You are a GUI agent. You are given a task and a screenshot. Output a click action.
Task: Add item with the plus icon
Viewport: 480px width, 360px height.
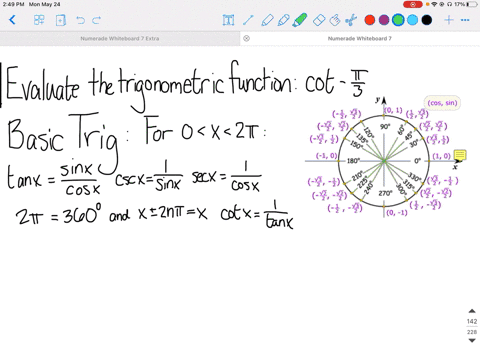[449, 20]
